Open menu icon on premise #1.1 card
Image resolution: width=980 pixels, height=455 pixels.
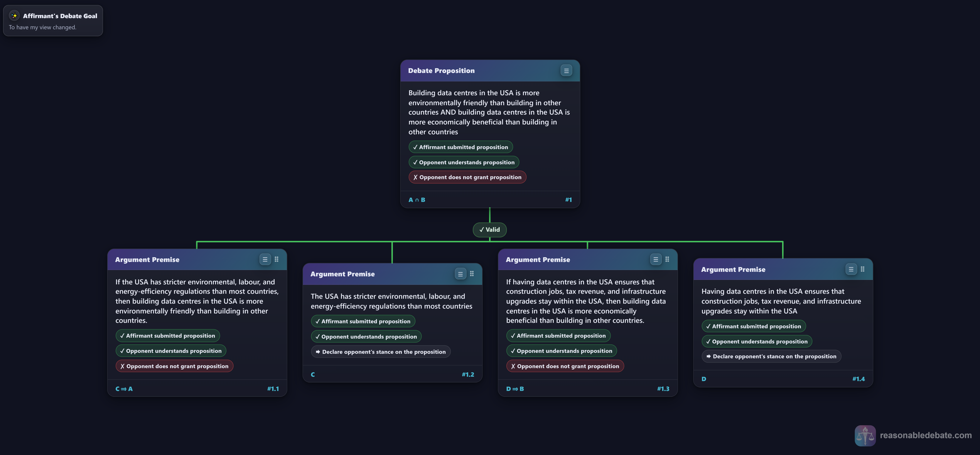(265, 260)
